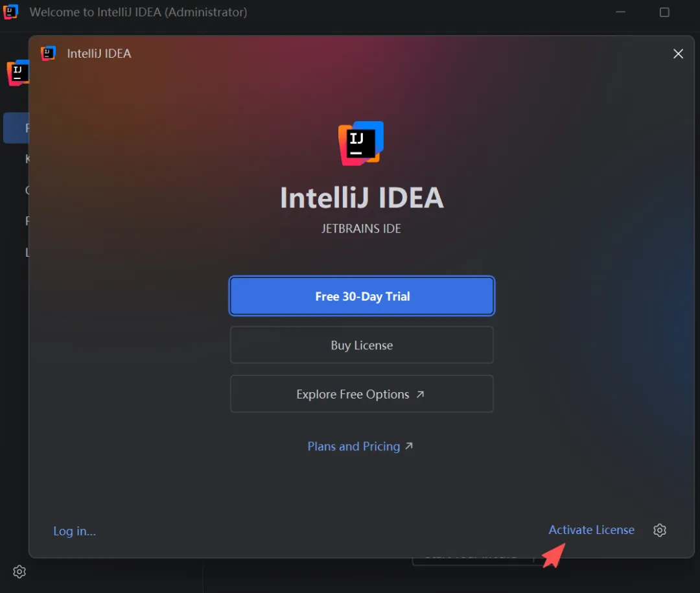This screenshot has width=700, height=593.
Task: Click the gear icon beside Activate License
Action: tap(660, 530)
